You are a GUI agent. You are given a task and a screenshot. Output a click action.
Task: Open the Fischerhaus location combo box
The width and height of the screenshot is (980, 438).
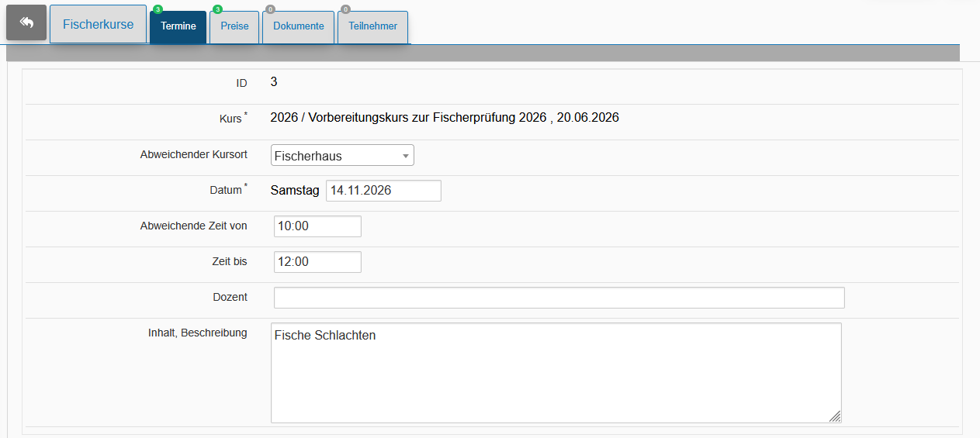pos(342,156)
